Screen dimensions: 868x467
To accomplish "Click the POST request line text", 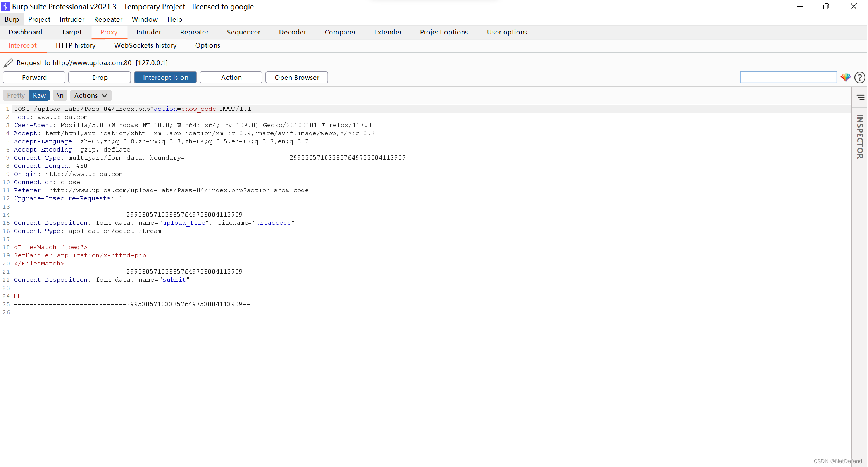I will [133, 109].
